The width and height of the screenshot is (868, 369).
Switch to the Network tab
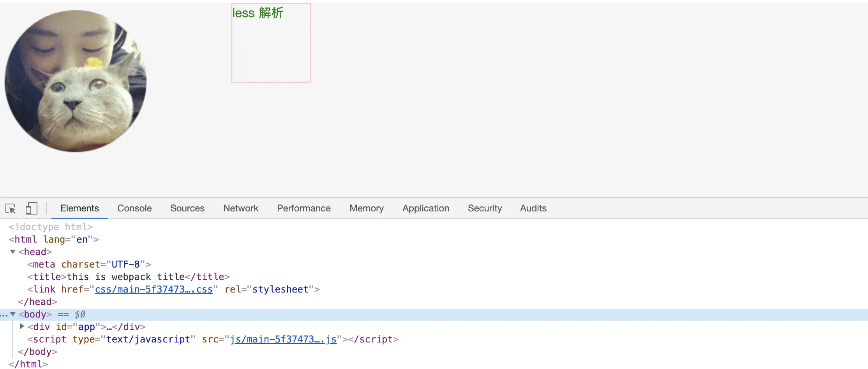241,208
